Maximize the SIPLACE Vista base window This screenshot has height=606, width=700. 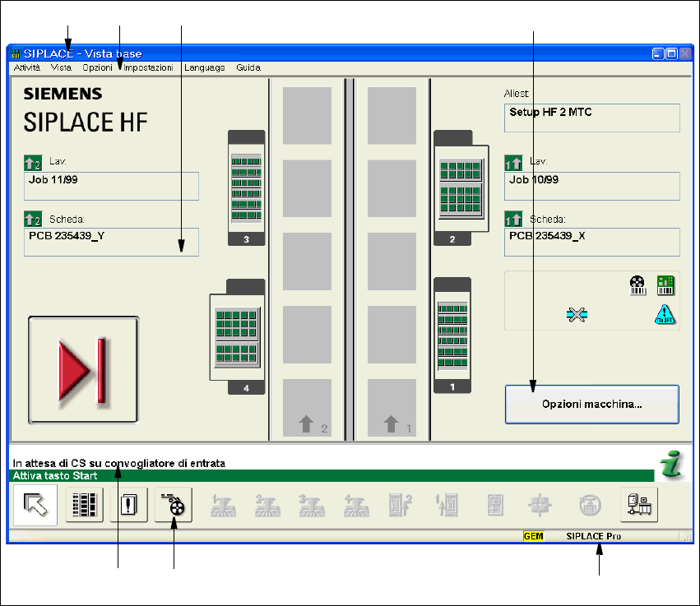tap(671, 54)
